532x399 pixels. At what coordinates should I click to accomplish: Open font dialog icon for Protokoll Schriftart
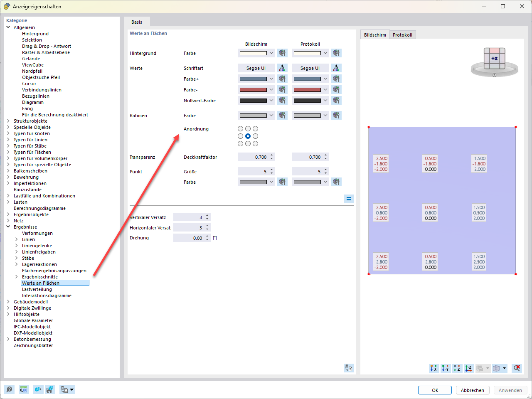pyautogui.click(x=336, y=68)
